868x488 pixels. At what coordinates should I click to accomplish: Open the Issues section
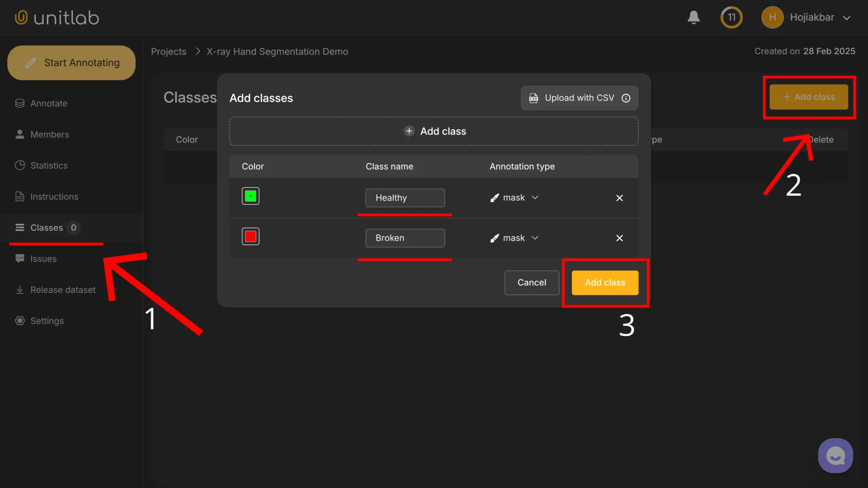(x=43, y=259)
